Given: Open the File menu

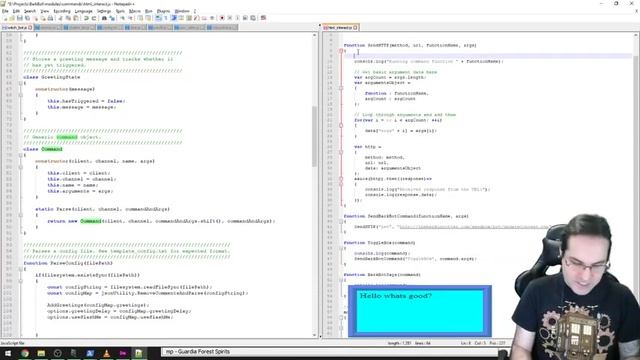Looking at the screenshot, I should tap(5, 11).
